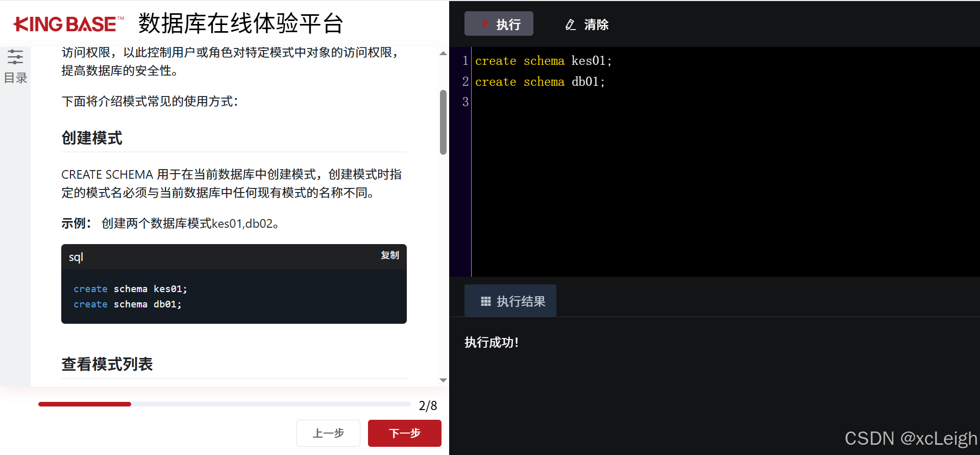Click 'create schema db01;' in the sql sample
The height and width of the screenshot is (455, 980).
(128, 304)
